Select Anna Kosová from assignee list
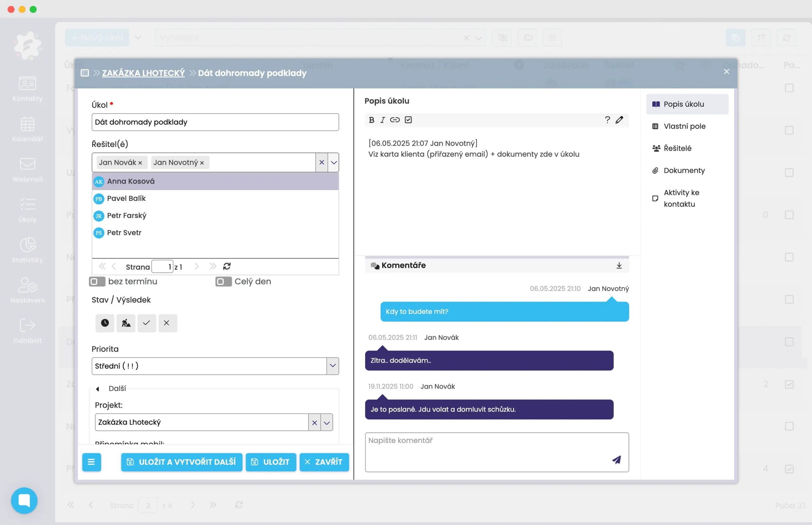 [131, 181]
